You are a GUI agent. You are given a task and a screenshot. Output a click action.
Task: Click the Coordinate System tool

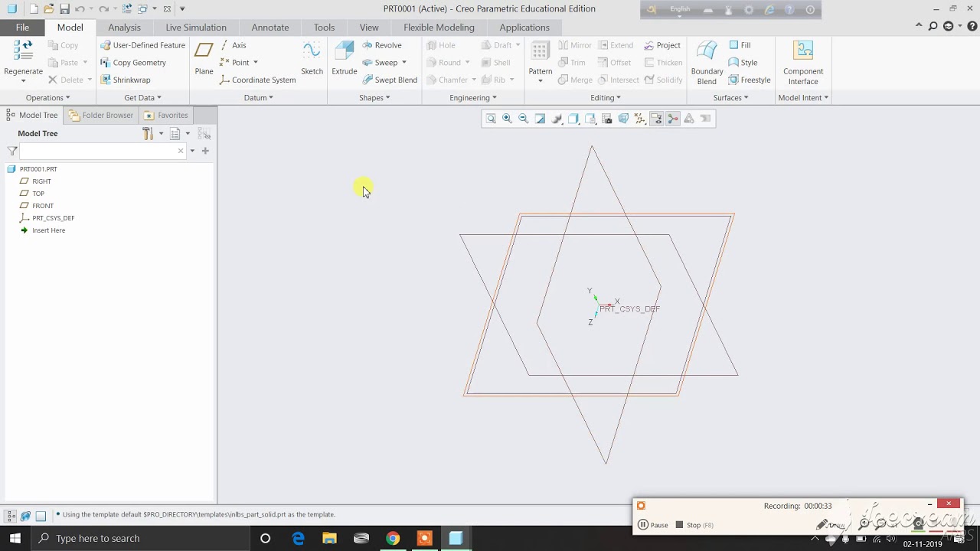click(x=257, y=80)
